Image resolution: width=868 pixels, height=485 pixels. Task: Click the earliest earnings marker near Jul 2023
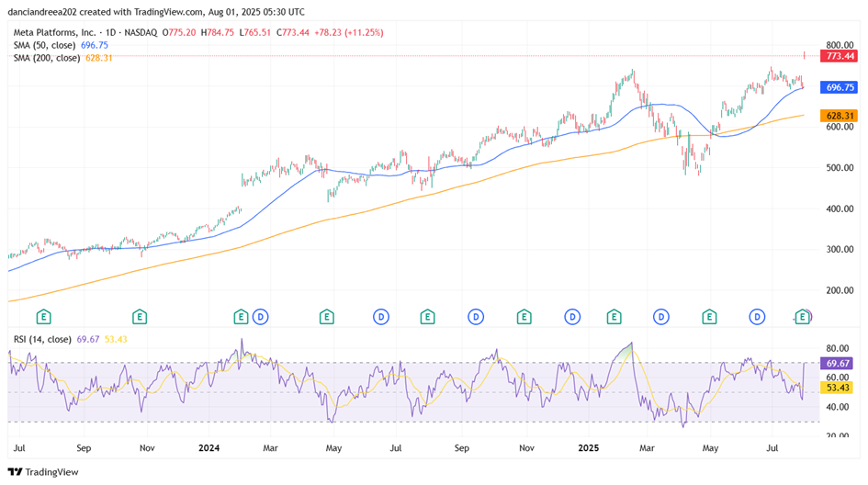click(43, 317)
